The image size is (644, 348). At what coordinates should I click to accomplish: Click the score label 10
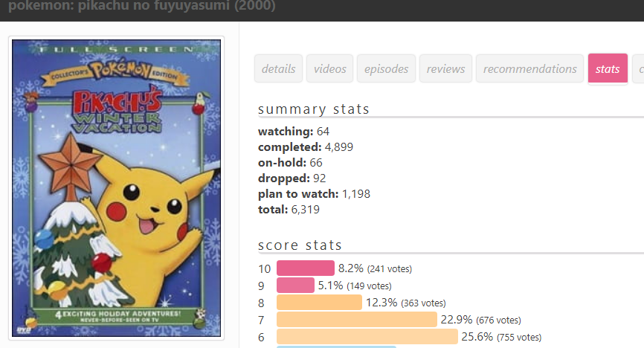click(x=265, y=269)
